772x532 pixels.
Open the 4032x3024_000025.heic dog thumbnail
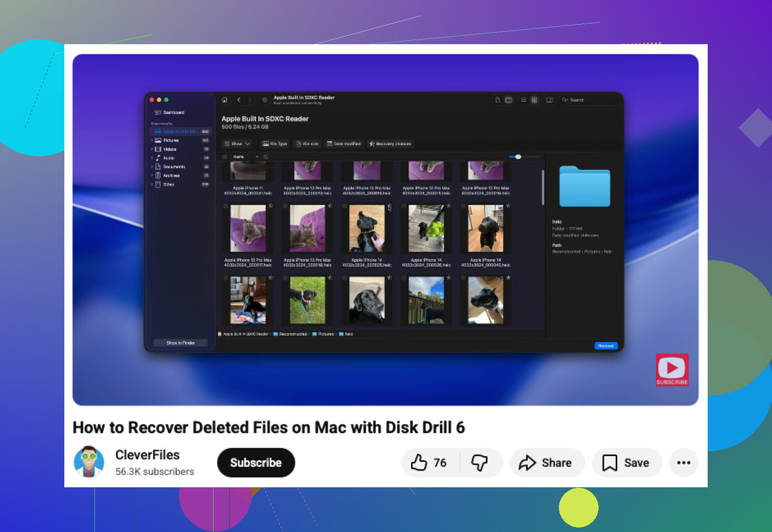367,229
